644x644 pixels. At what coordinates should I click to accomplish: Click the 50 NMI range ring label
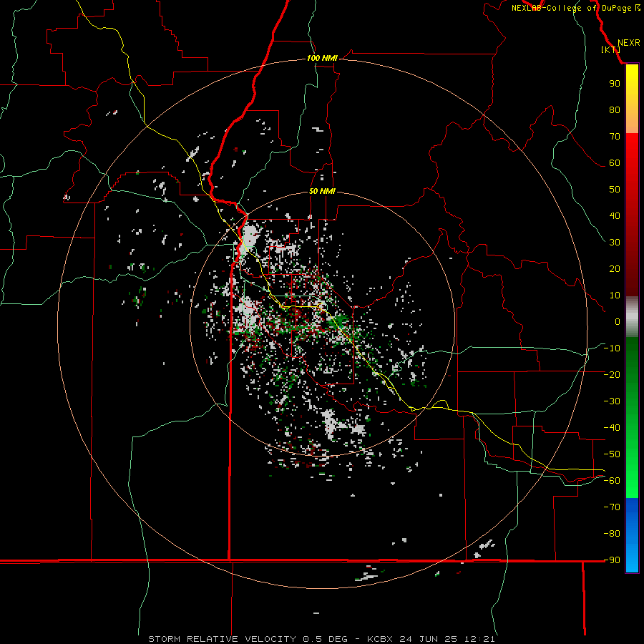(322, 191)
